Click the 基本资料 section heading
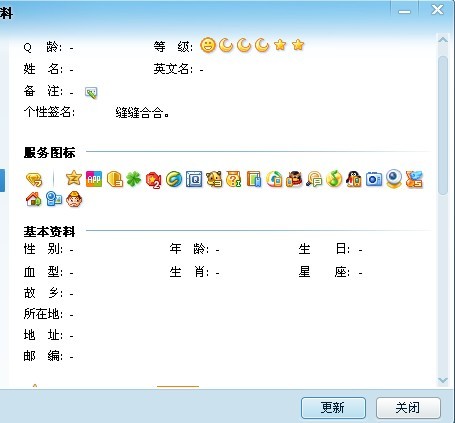 pos(49,232)
